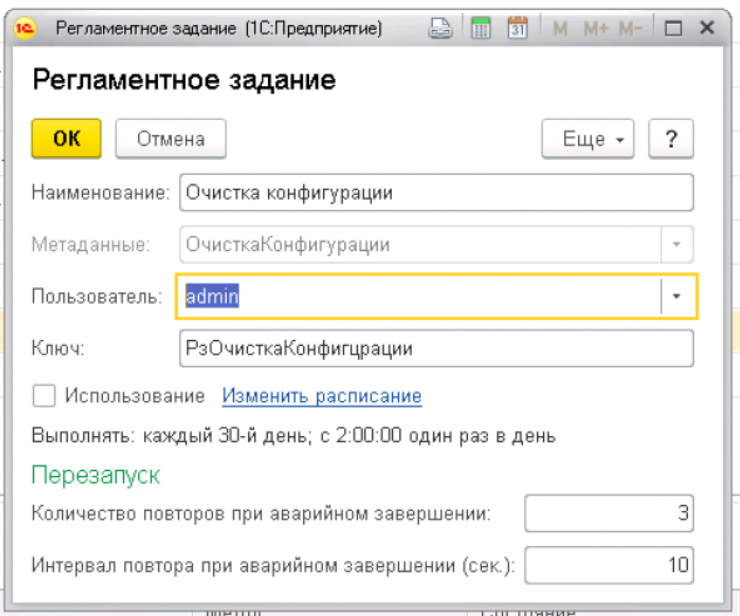Open the Еще dropdown menu
Image resolution: width=740 pixels, height=616 pixels.
click(588, 139)
